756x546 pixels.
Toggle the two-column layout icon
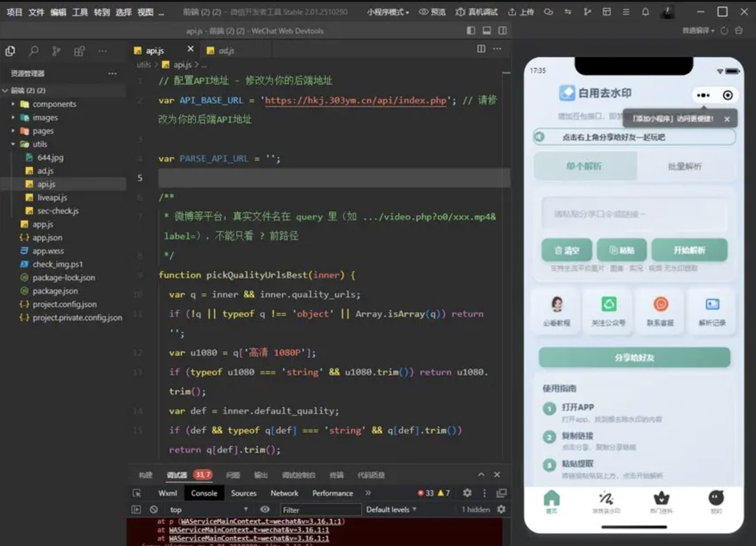[x=503, y=30]
